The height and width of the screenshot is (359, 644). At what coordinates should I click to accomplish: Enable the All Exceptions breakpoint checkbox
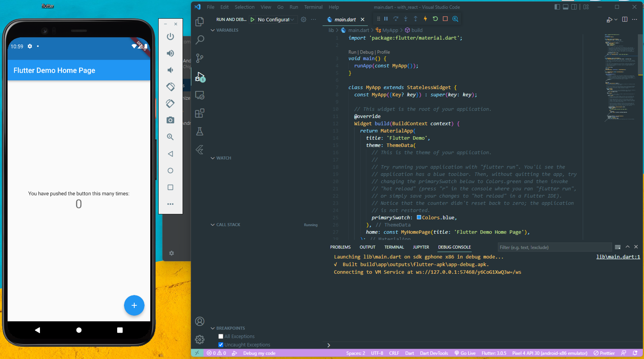click(x=220, y=336)
